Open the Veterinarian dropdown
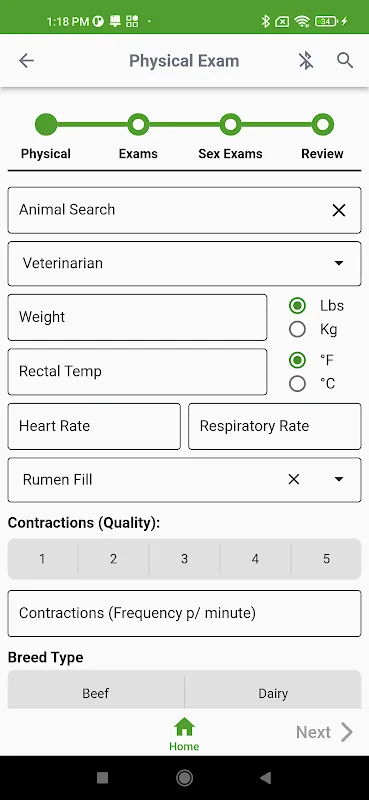This screenshot has height=800, width=369. [184, 264]
